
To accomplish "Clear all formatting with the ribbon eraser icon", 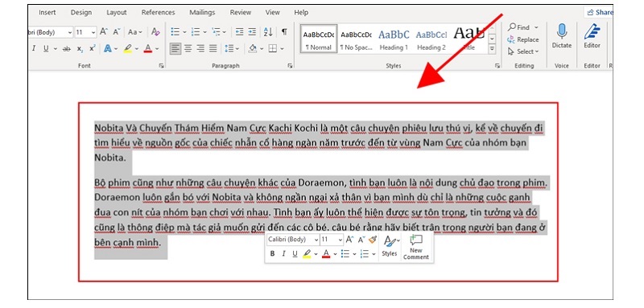I will 155,31.
